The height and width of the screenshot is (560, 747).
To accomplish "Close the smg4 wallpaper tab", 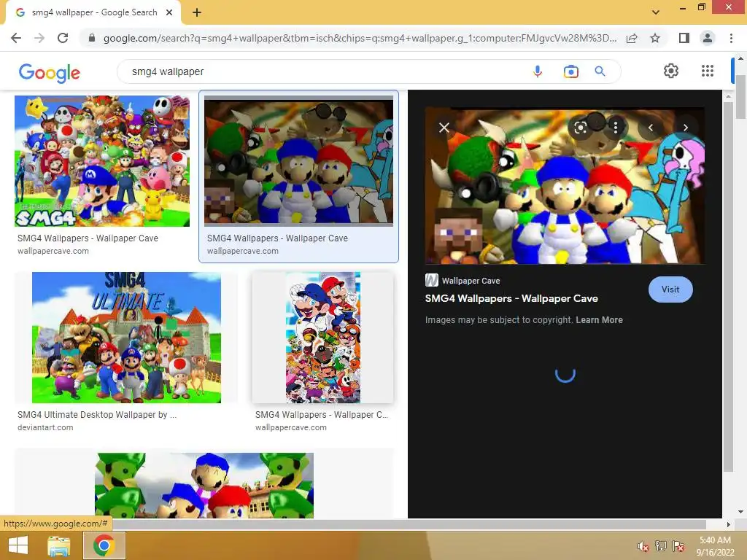I will (x=169, y=12).
